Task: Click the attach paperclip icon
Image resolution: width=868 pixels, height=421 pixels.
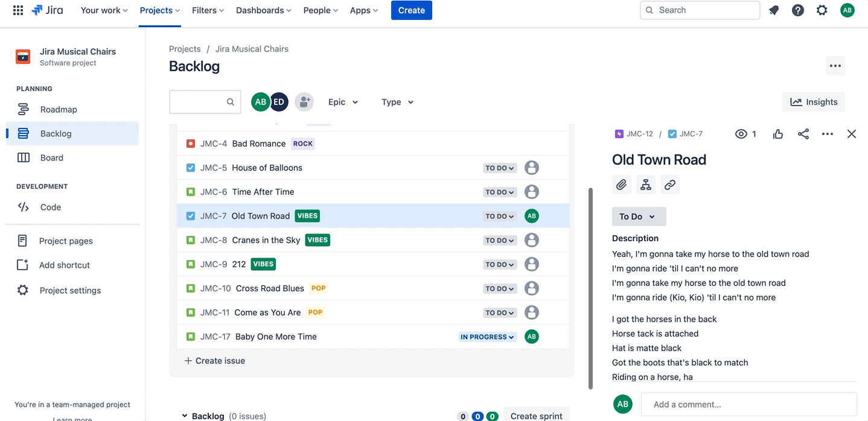Action: [x=622, y=185]
